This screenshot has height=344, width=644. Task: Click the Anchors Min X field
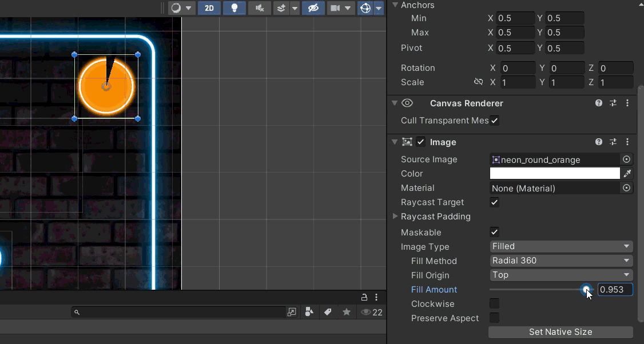click(x=515, y=18)
